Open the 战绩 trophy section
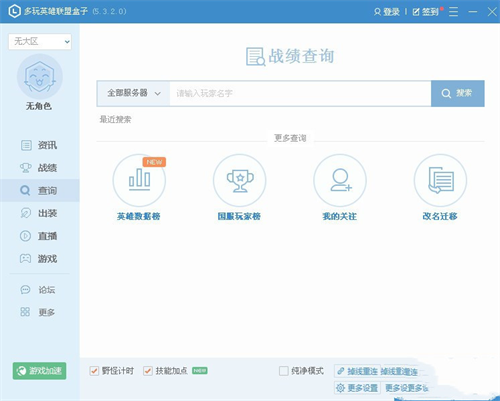 tap(39, 168)
